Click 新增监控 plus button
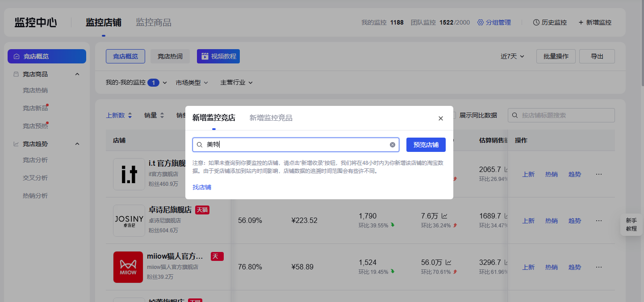 pos(595,22)
